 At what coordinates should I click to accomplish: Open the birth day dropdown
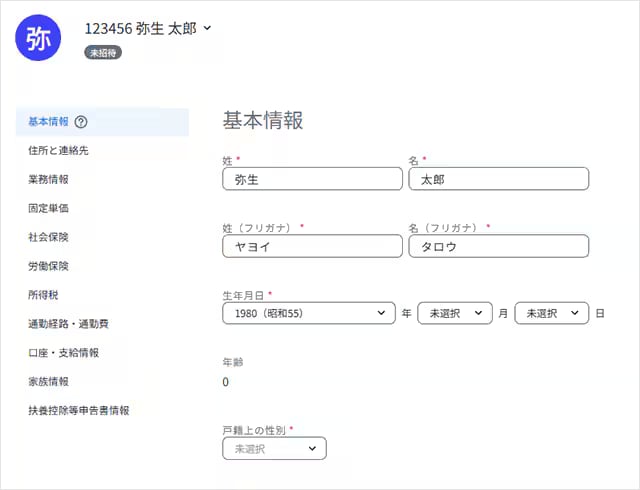(551, 313)
